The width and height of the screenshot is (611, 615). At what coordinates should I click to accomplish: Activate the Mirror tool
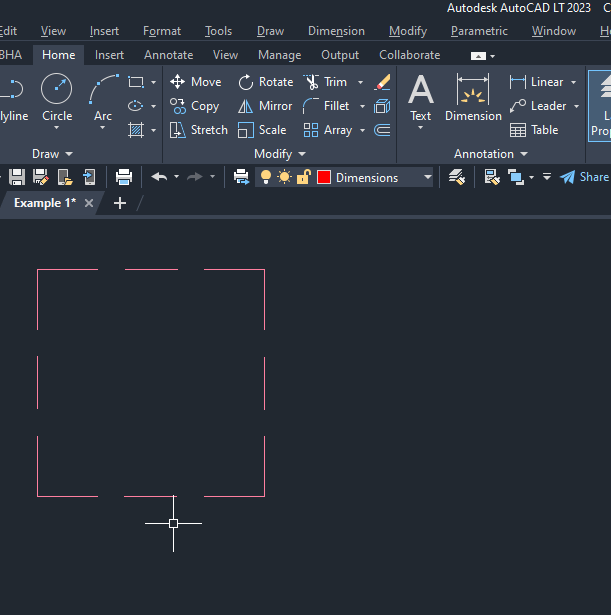pyautogui.click(x=265, y=106)
